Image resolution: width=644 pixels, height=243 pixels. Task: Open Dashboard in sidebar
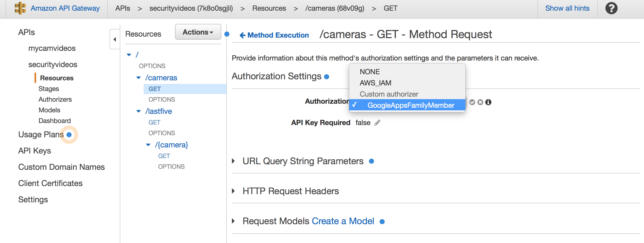tap(55, 121)
